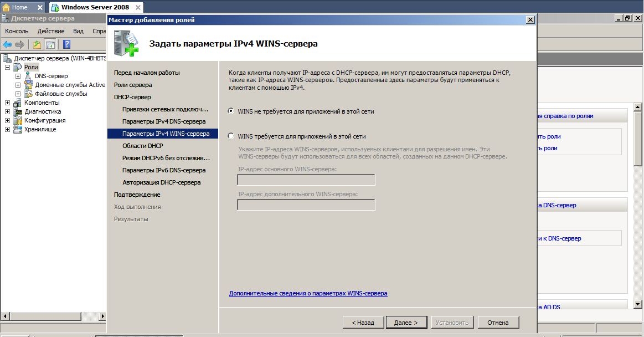644x337 pixels.
Task: Expand the Компоненты tree node
Action: [x=7, y=103]
